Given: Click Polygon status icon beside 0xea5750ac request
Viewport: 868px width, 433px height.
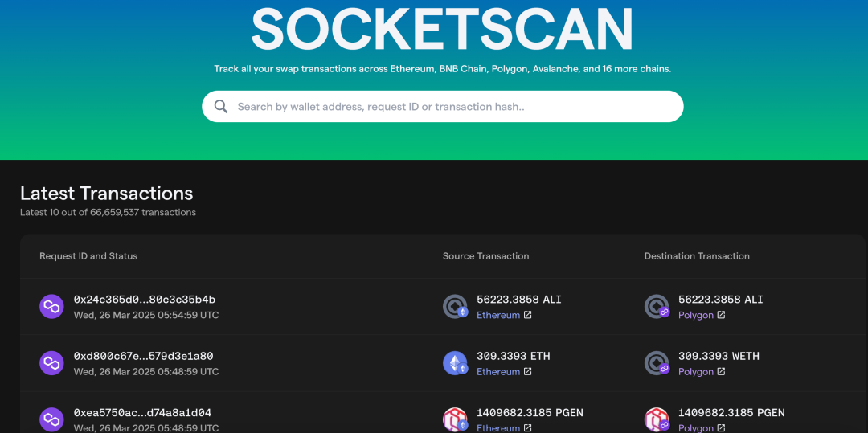Looking at the screenshot, I should tap(51, 419).
